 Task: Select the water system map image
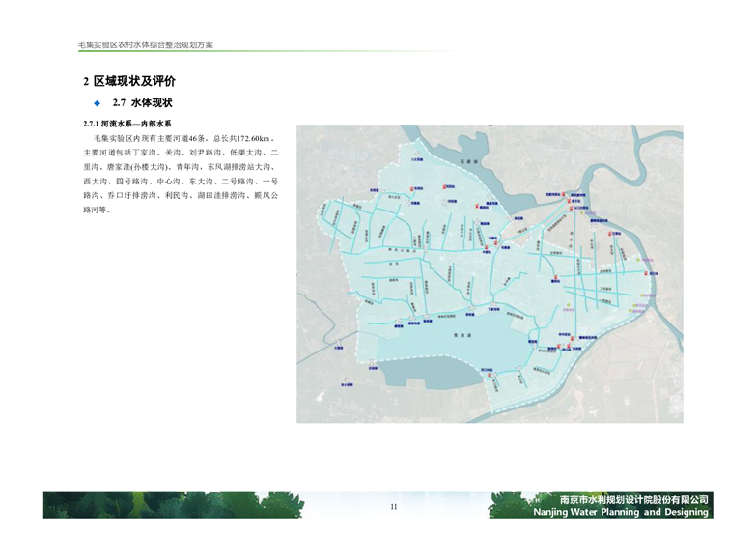point(489,273)
